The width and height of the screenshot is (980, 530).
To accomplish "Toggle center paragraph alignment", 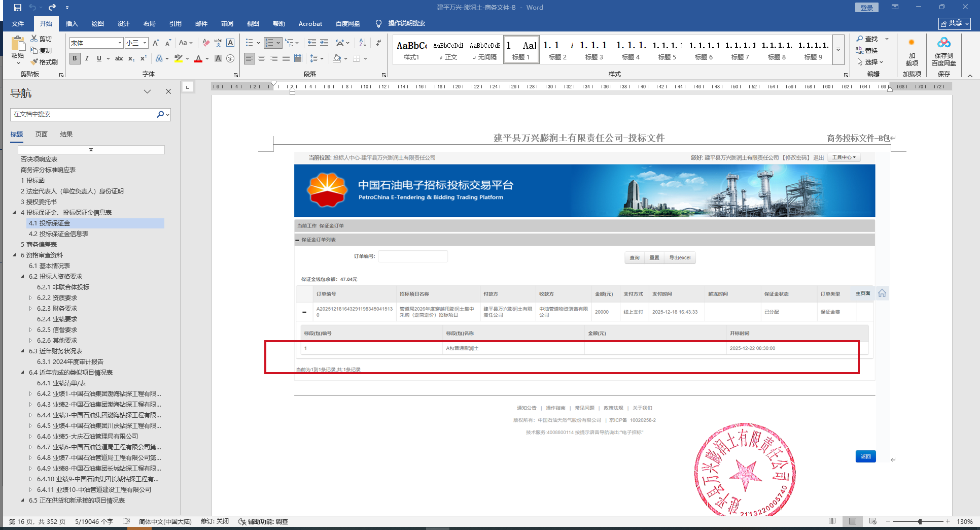I will 262,58.
